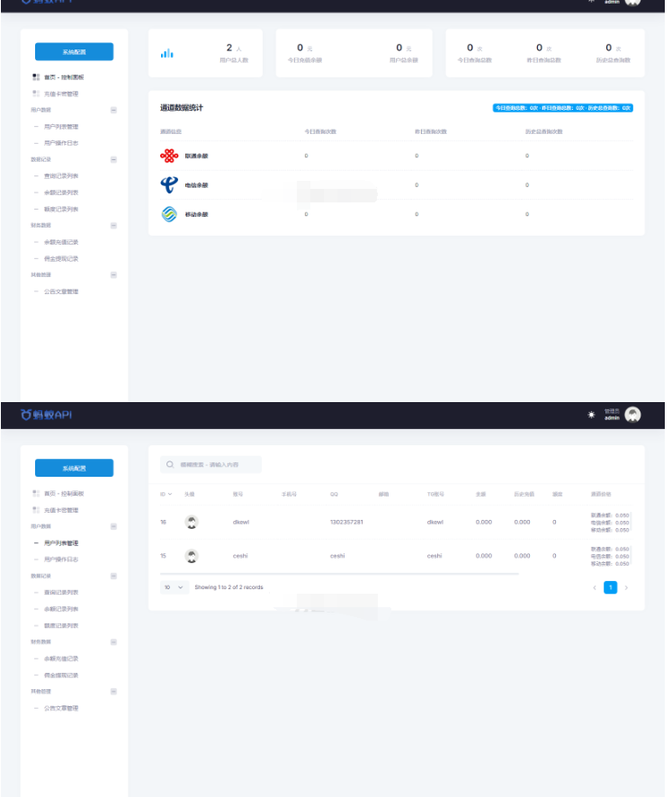Click 系统配置 button in lower user-list screen
The height and width of the screenshot is (797, 672).
(x=74, y=468)
